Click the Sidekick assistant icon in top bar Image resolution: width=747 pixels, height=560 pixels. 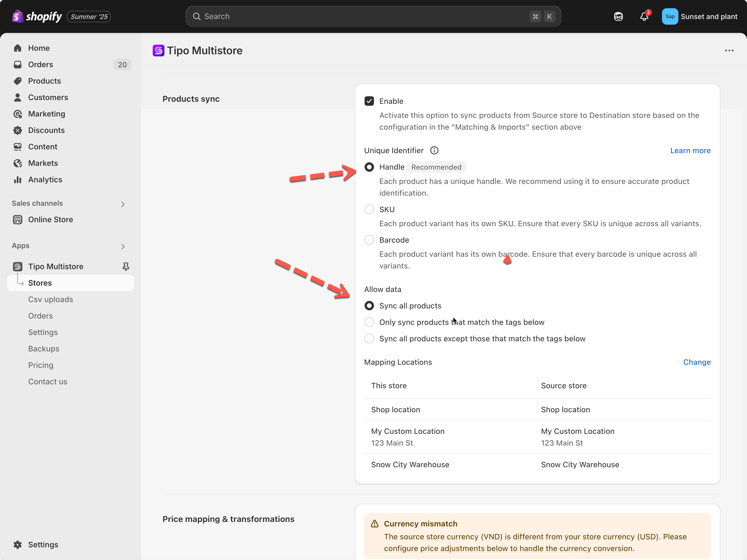click(x=618, y=16)
